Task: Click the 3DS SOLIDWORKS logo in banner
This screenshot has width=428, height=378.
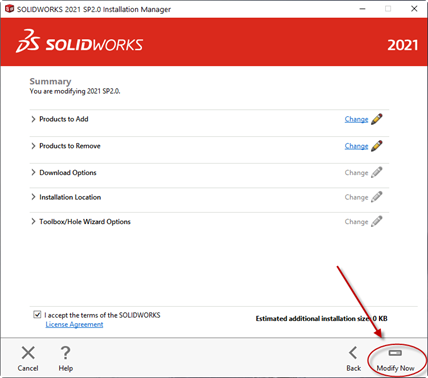Action: (79, 41)
